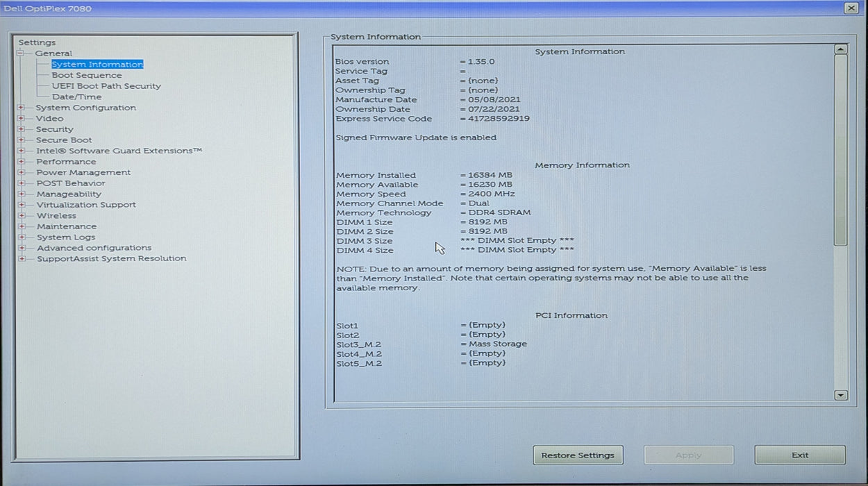Expand Intel Software Guard Extensions node

(x=22, y=151)
